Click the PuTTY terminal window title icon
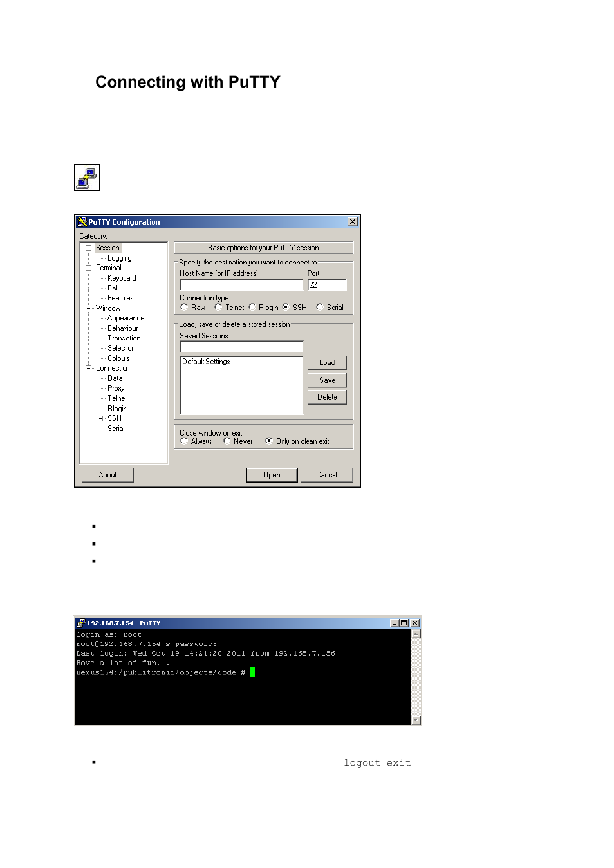The height and width of the screenshot is (868, 614). click(81, 623)
